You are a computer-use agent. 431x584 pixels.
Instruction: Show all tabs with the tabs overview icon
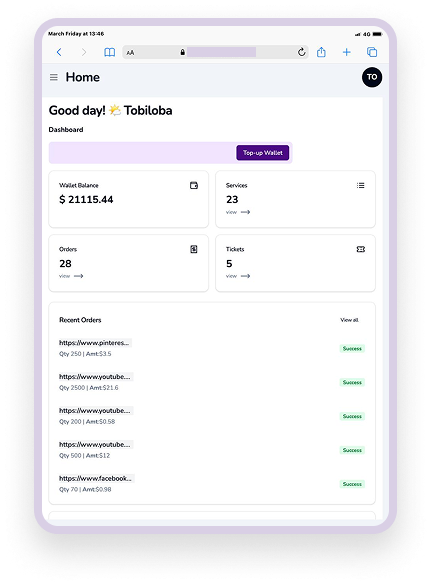click(372, 52)
